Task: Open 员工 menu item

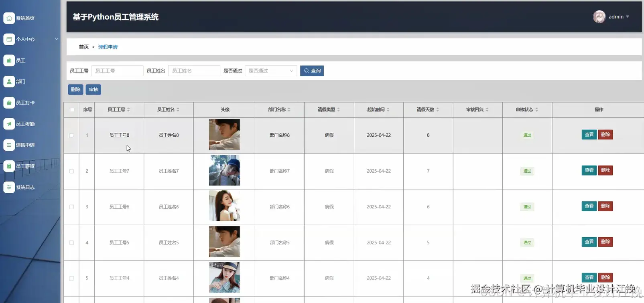Action: 20,61
